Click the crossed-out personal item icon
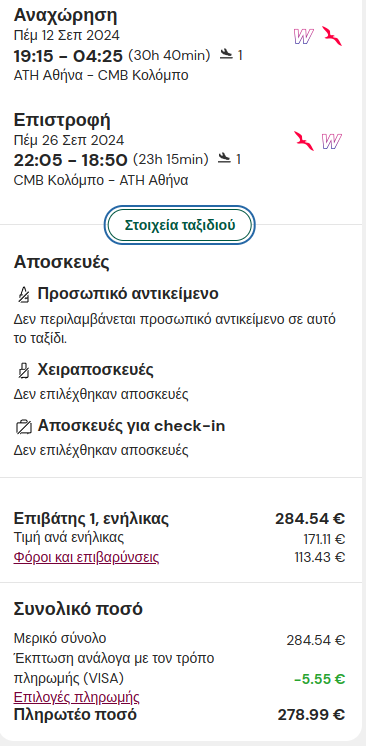 tap(22, 294)
